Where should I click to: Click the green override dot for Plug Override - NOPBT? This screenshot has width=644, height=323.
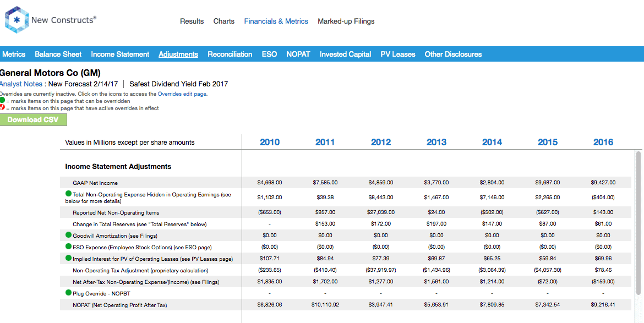click(69, 293)
